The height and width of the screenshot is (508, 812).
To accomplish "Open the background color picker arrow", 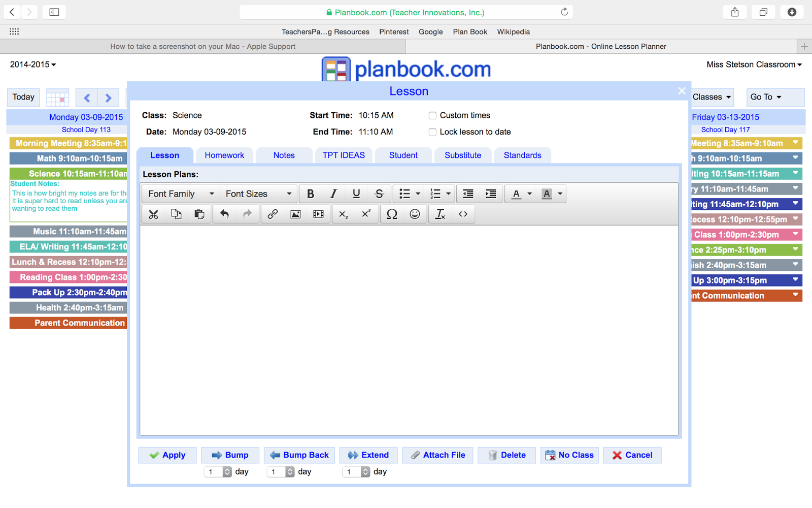I will (560, 194).
